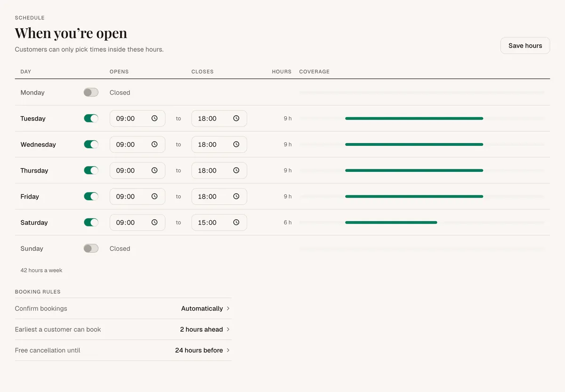Image resolution: width=565 pixels, height=392 pixels.
Task: Save the schedule with Save hours
Action: tap(525, 46)
